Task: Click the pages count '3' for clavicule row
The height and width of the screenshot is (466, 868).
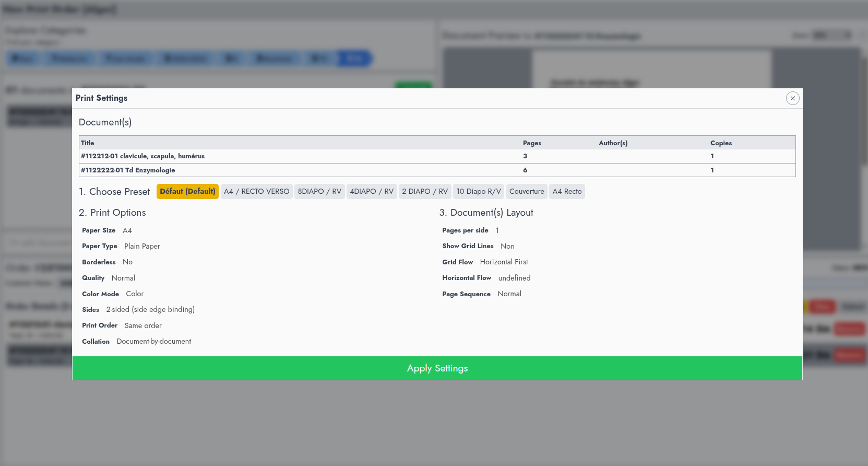Action: (525, 156)
